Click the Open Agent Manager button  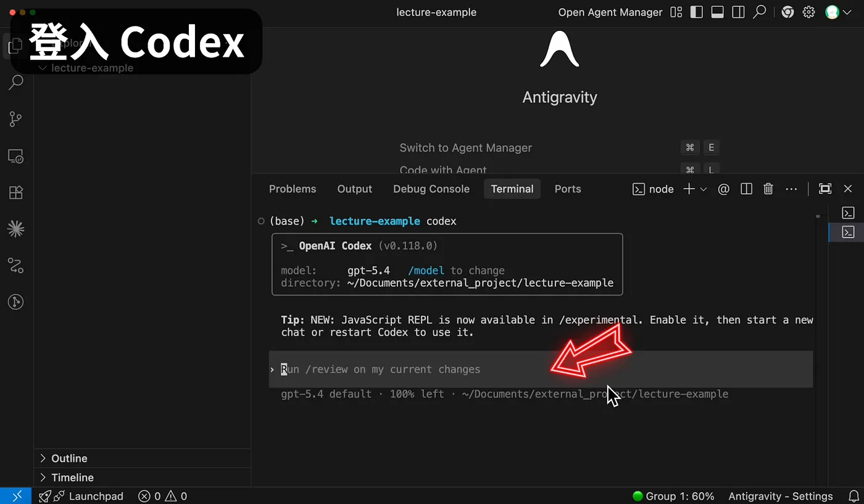click(x=610, y=12)
